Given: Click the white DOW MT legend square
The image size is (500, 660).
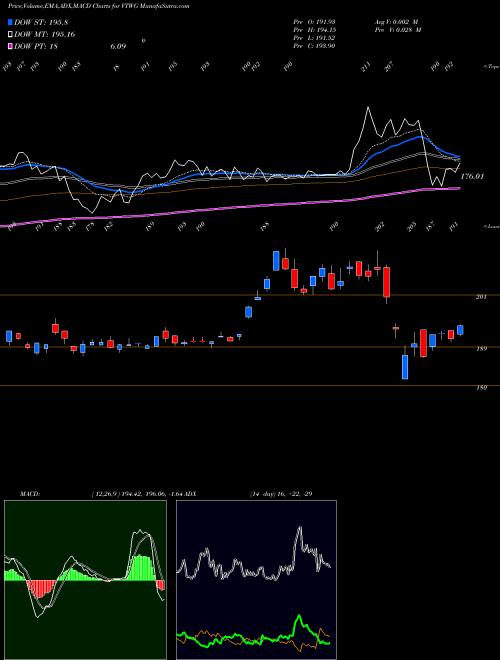Looking at the screenshot, I should pos(11,35).
